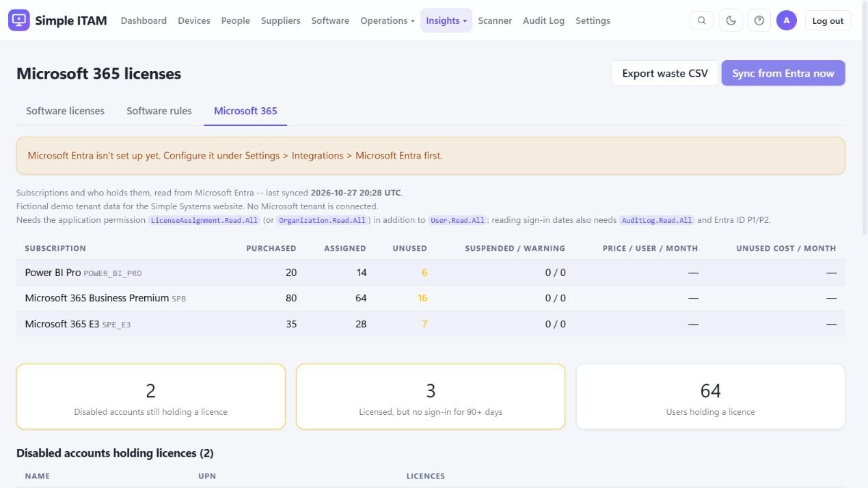Click the Disabled accounts holding licences heading
868x488 pixels.
coord(115,453)
